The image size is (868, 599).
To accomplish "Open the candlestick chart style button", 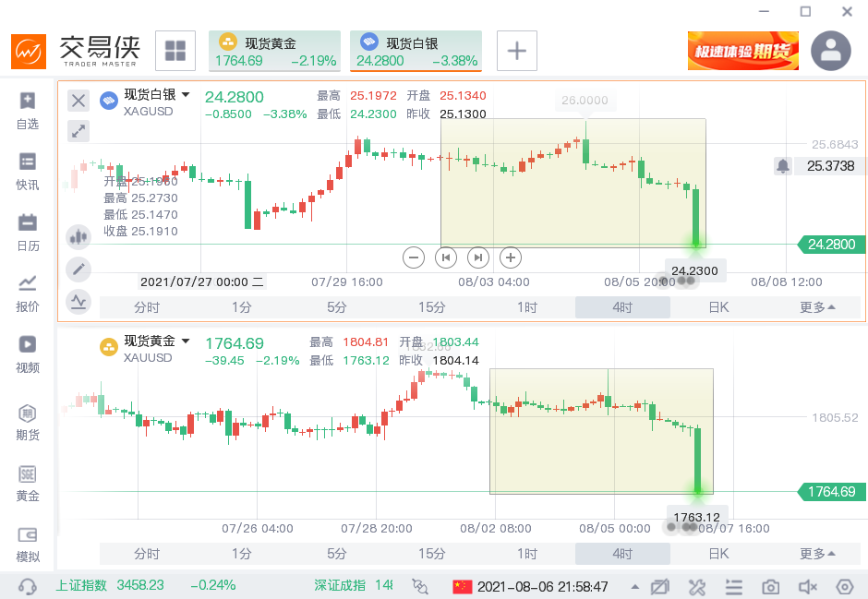I will click(x=79, y=237).
